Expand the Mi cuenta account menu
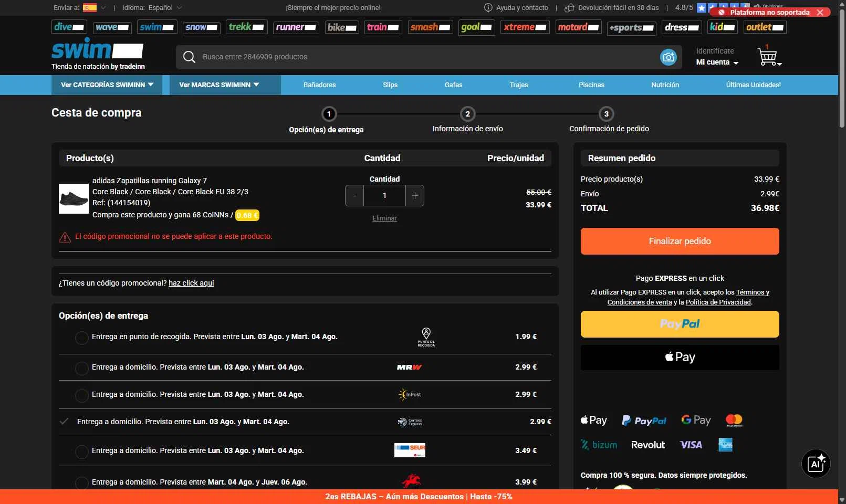This screenshot has width=846, height=504. tap(717, 62)
